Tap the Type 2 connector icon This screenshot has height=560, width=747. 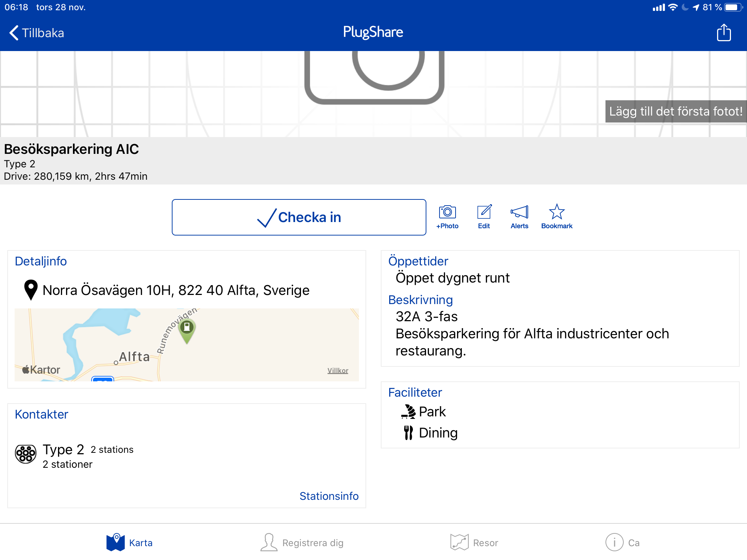tap(26, 454)
